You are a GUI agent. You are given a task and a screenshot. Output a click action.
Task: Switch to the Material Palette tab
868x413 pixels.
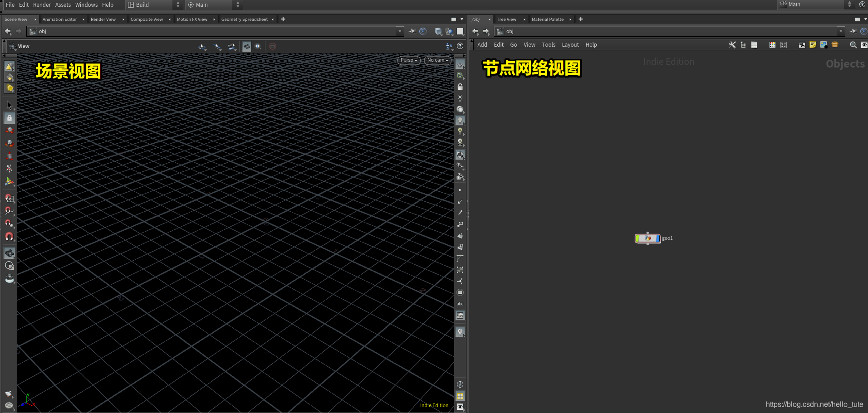(548, 19)
